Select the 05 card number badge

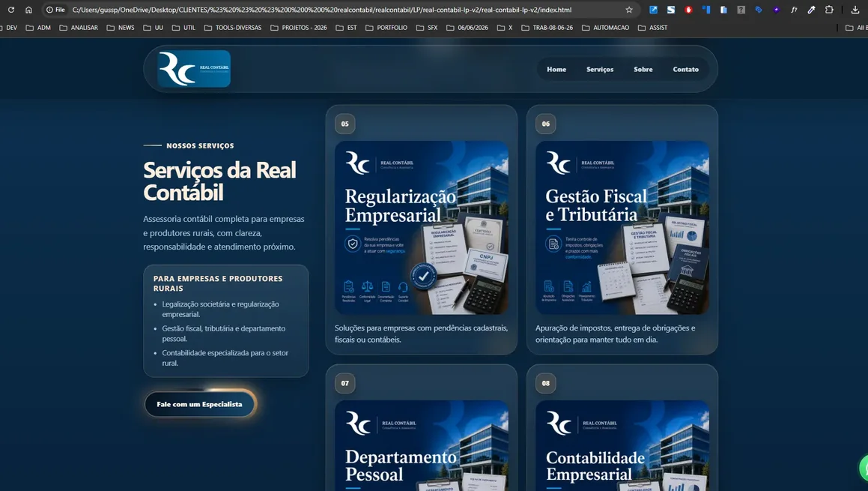(x=345, y=124)
